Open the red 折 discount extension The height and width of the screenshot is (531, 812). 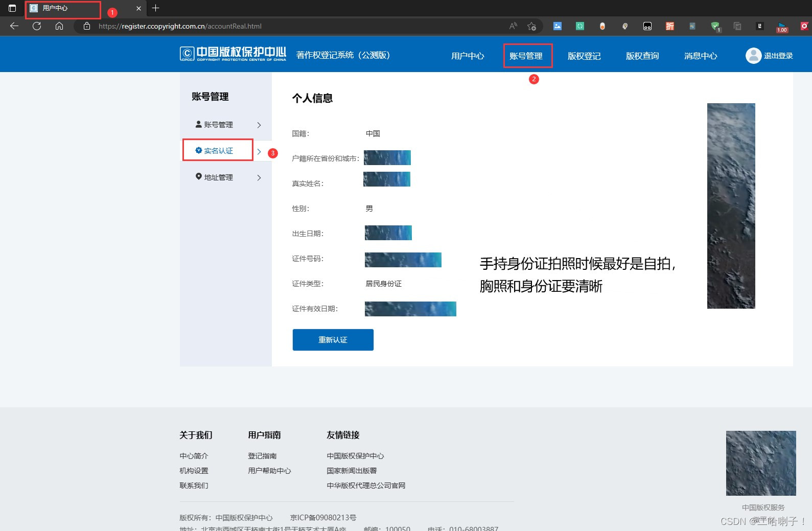tap(670, 26)
